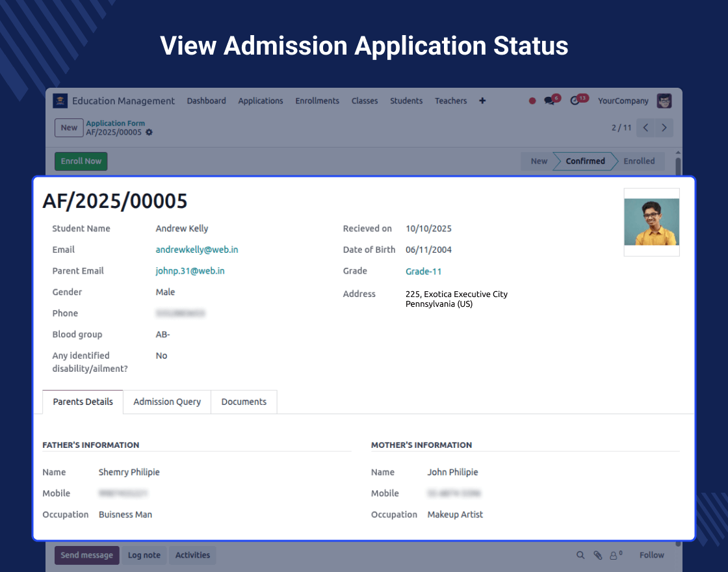This screenshot has height=572, width=728.
Task: Click the Recieved on date 10/10/2025
Action: [x=428, y=228]
